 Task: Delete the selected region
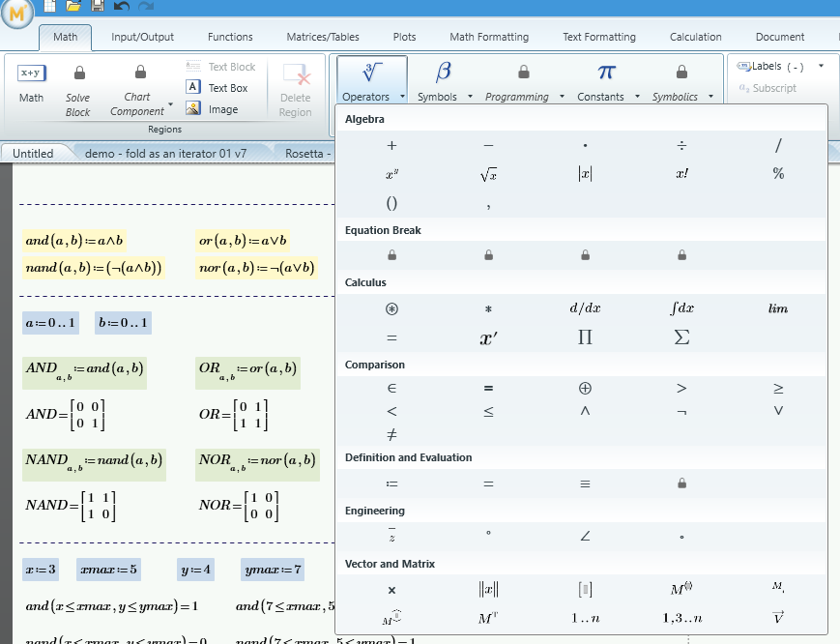pos(296,82)
